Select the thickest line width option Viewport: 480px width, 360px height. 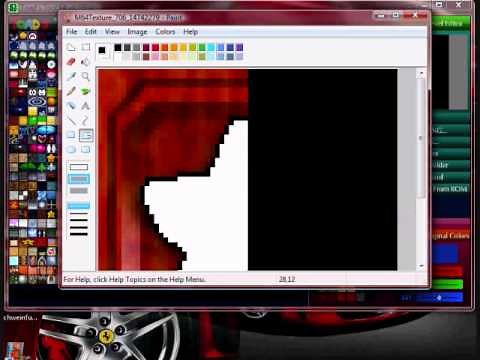[x=79, y=234]
